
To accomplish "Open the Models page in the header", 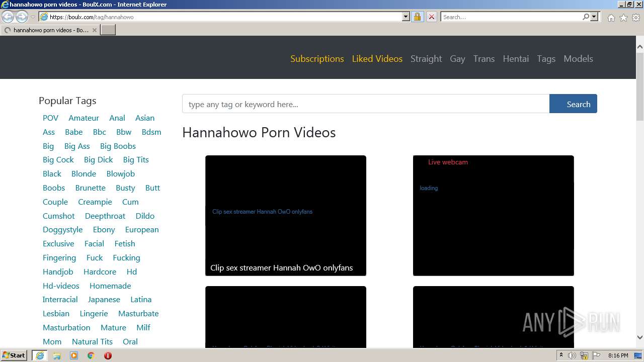I will pos(578,58).
